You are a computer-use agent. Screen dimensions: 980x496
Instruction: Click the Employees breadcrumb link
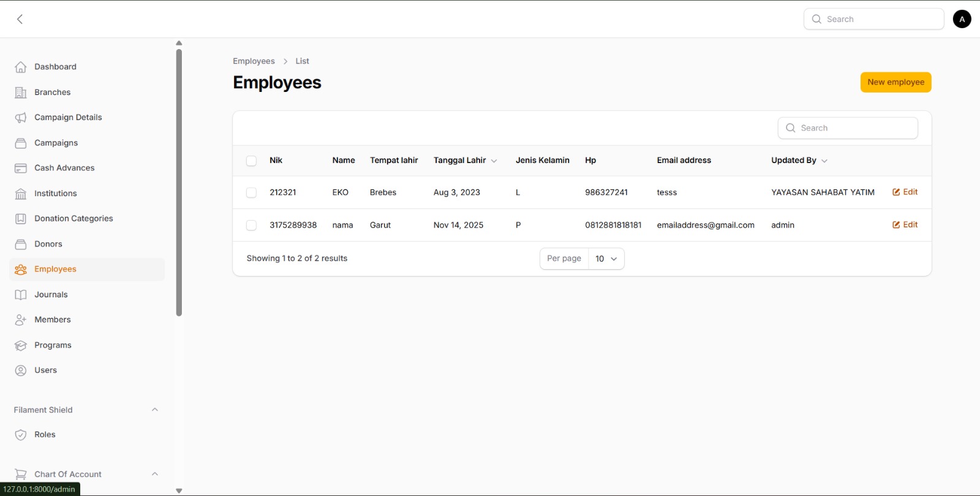pos(254,61)
